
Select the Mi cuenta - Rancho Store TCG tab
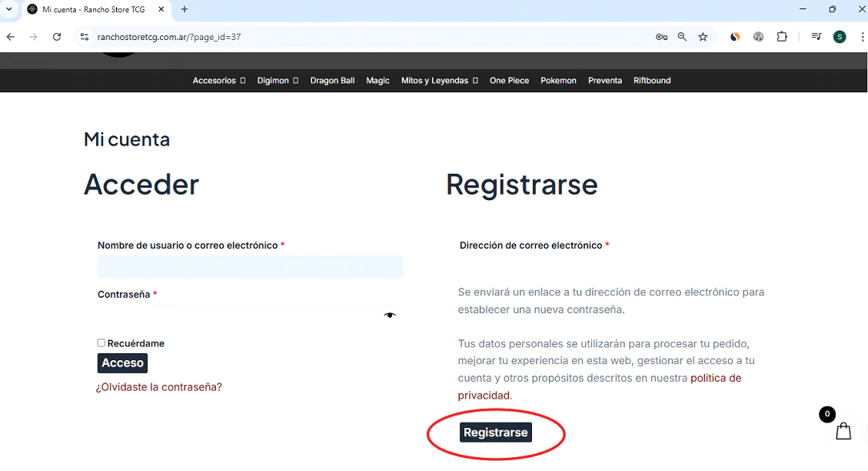coord(95,9)
